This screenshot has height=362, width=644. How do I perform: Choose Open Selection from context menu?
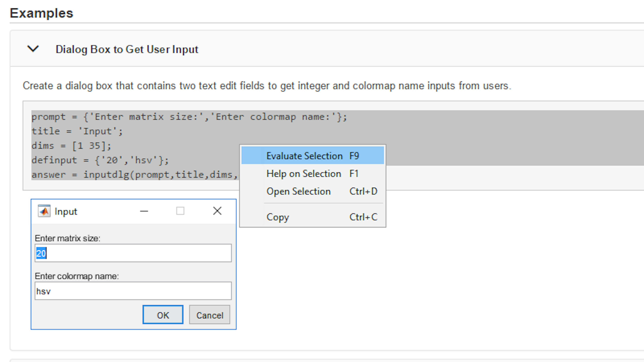pyautogui.click(x=312, y=191)
